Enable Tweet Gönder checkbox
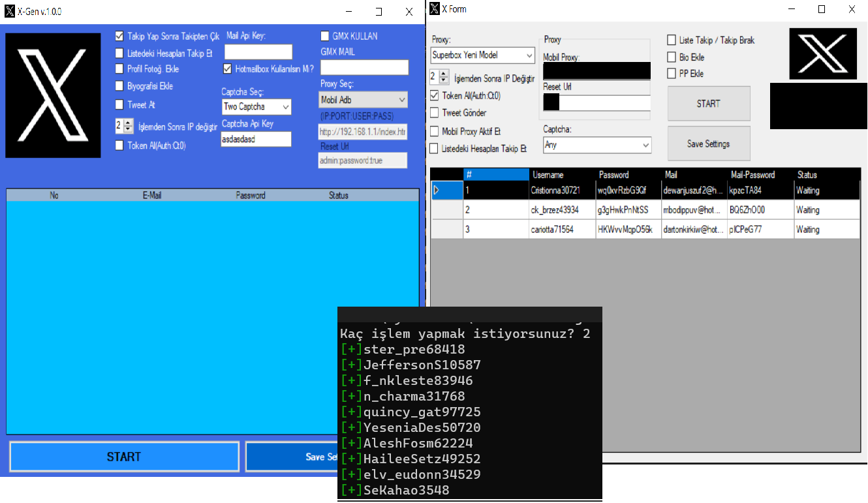This screenshot has height=503, width=868. point(435,113)
